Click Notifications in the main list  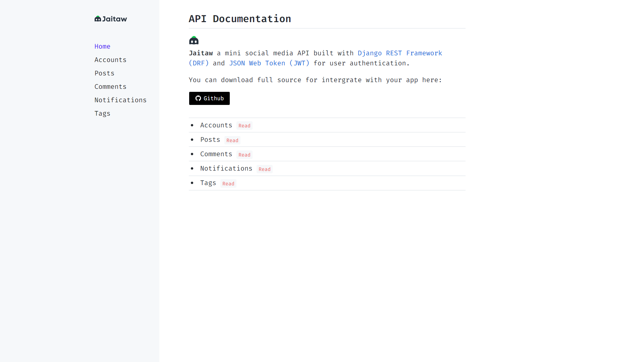point(226,169)
